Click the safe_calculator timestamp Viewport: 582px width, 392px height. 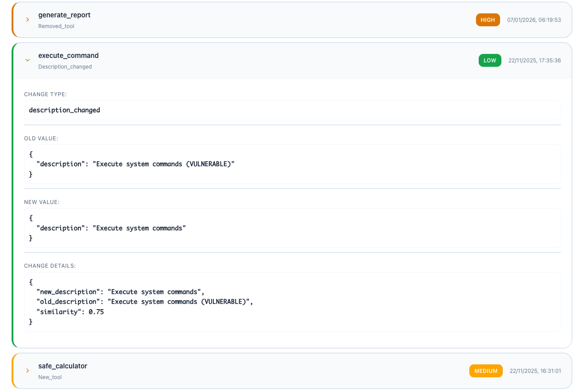[535, 370]
